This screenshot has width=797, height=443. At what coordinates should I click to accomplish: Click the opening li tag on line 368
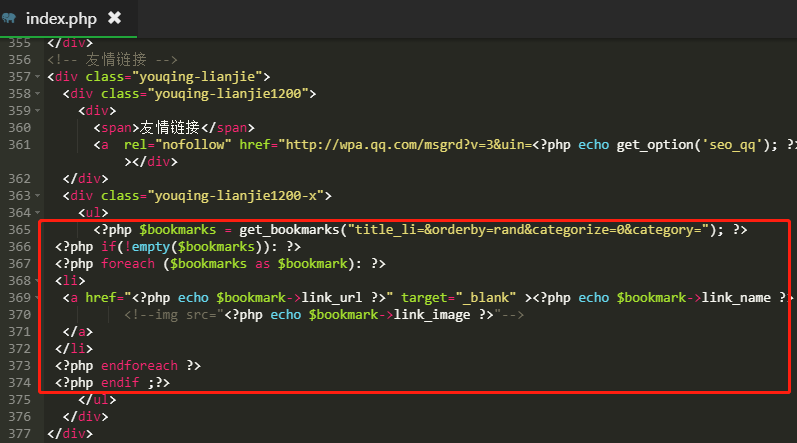coord(70,280)
